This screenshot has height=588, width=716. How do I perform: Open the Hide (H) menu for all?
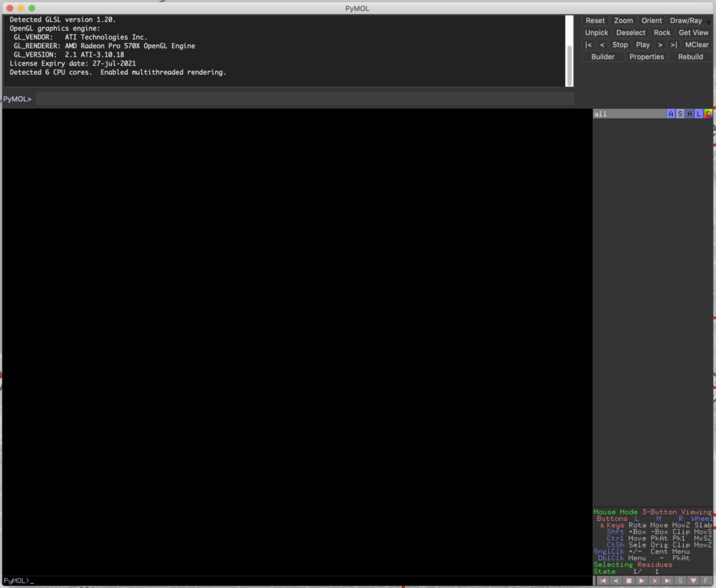coord(689,114)
